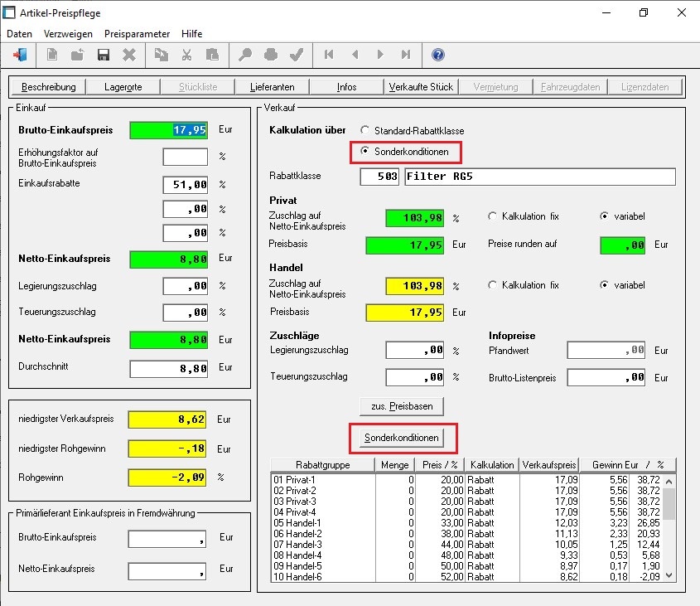Switch to the Lieferanten tab
The image size is (700, 606).
click(x=272, y=87)
